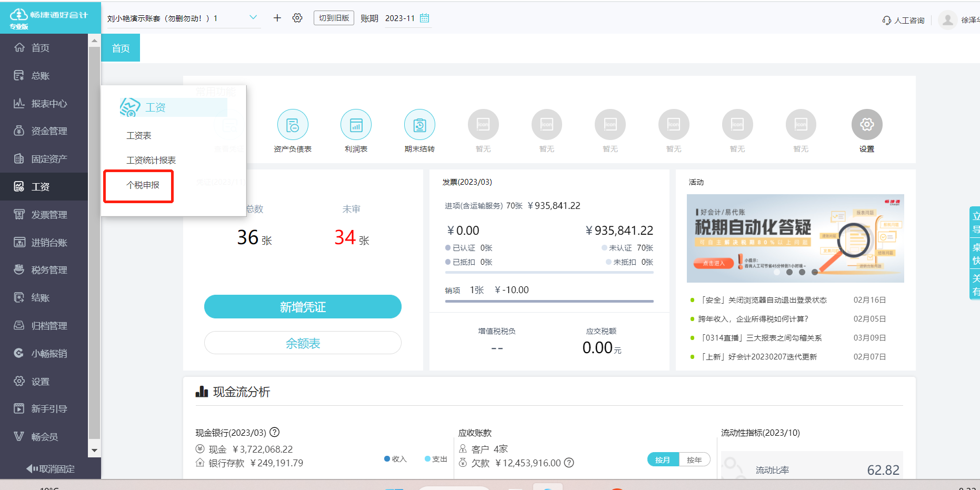Click the 利润表 report icon

coord(356,125)
